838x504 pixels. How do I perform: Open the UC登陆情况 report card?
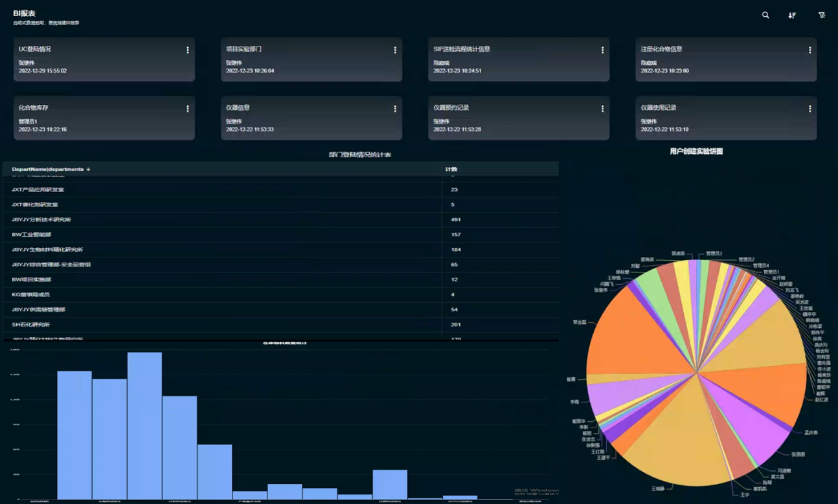[x=104, y=60]
